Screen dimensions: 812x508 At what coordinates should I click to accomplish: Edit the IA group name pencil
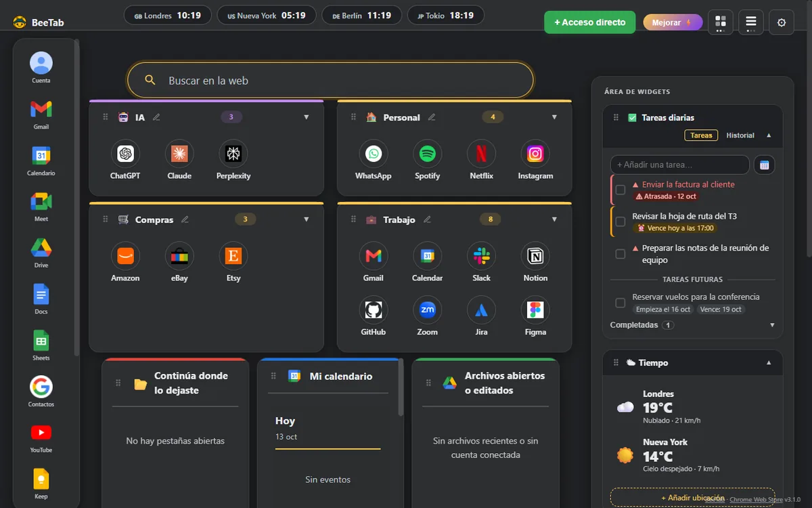pos(156,117)
